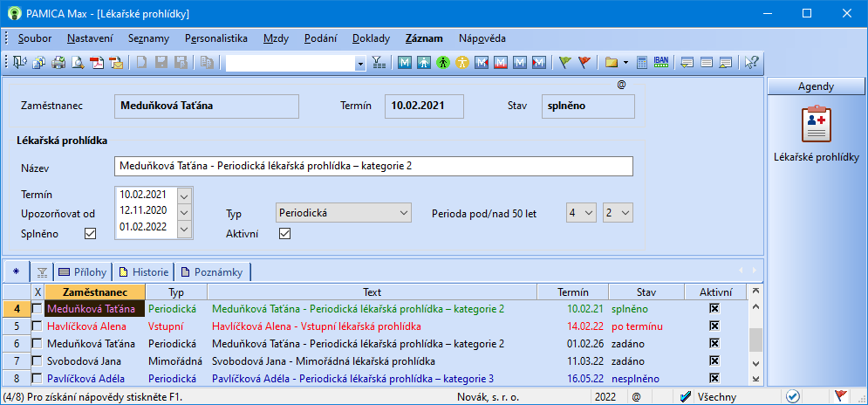
Task: Click the printer icon in toolbar
Action: click(x=58, y=63)
